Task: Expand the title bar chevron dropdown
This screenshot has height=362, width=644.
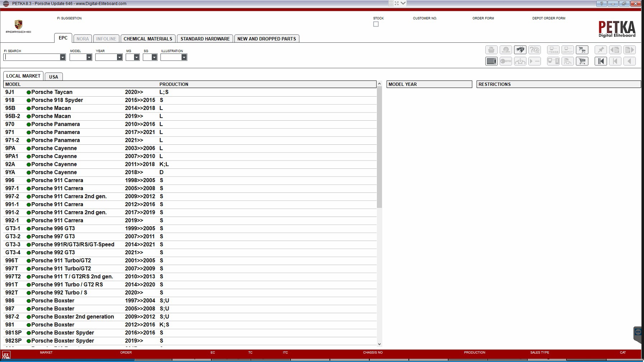Action: 403,3
